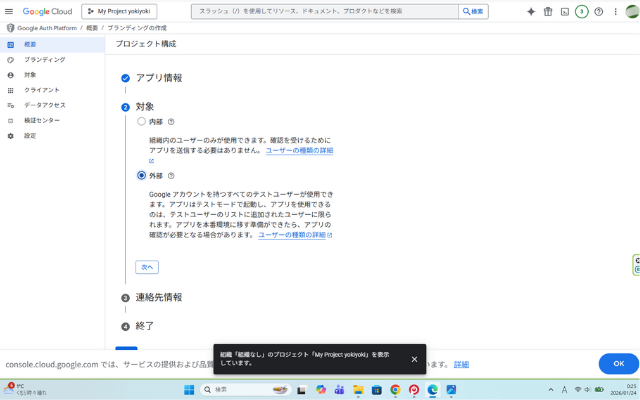The height and width of the screenshot is (400, 640).
Task: Expand the アプリ情報 step
Action: (x=159, y=77)
